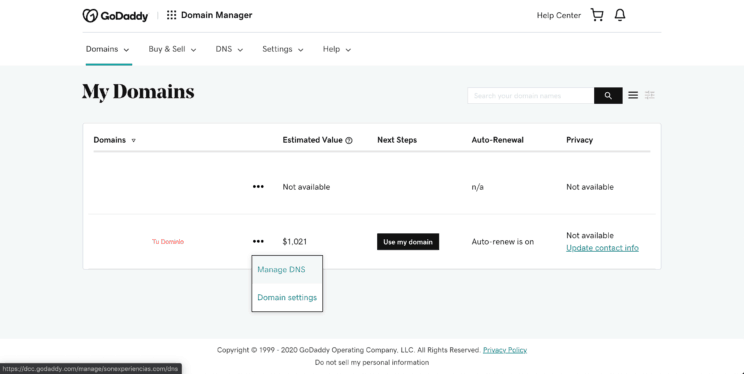Click the Use my domain button
Image resolution: width=744 pixels, height=374 pixels.
(408, 242)
